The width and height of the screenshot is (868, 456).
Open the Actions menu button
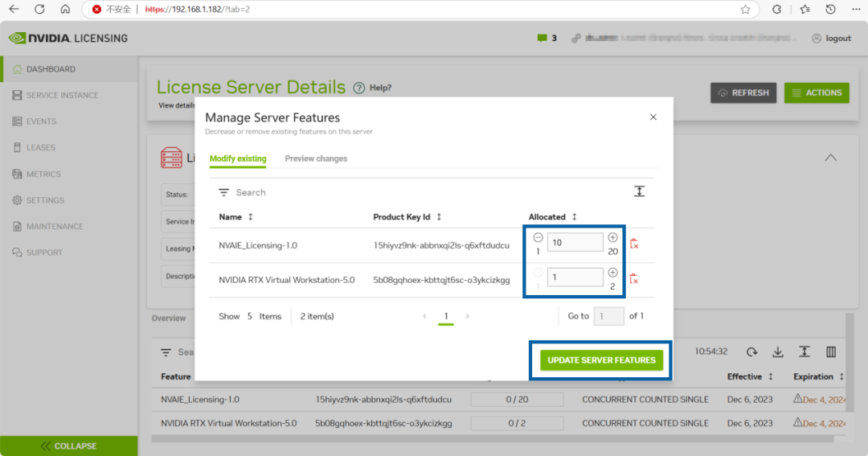coord(817,92)
